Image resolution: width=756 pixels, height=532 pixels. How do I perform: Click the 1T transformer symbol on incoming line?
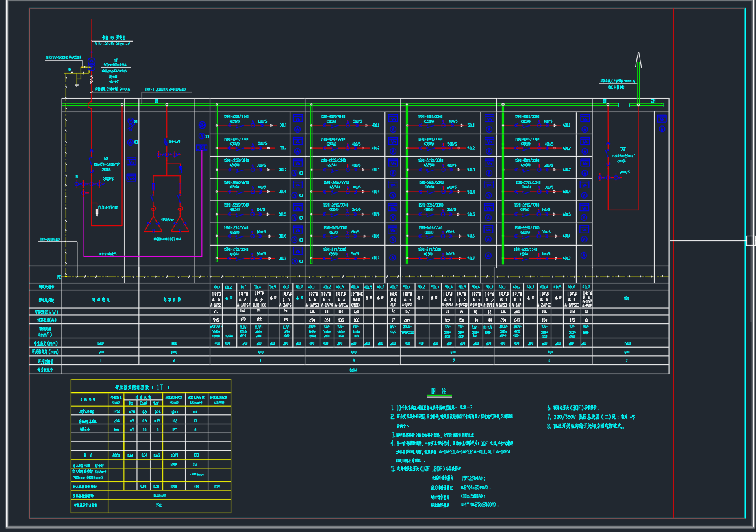pyautogui.click(x=92, y=65)
